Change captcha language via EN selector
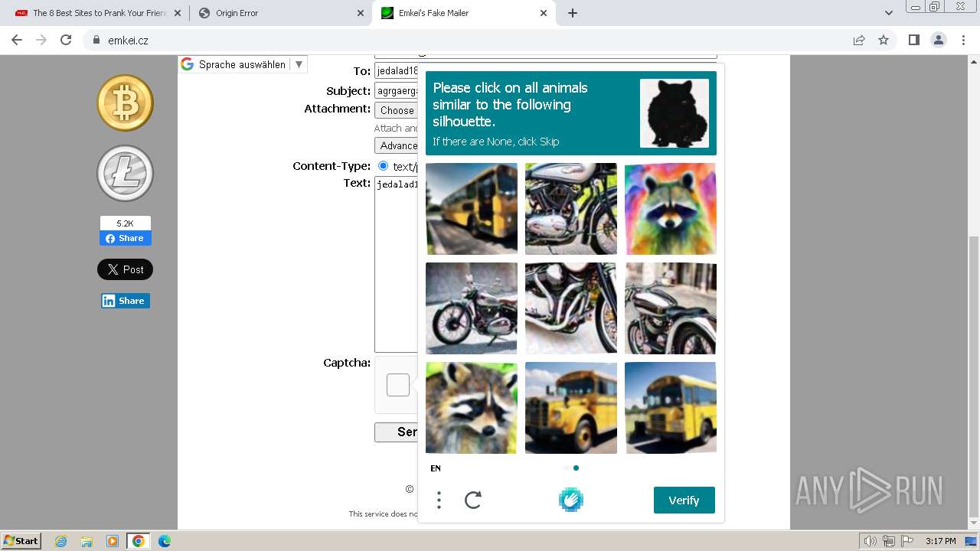This screenshot has width=980, height=551. (436, 468)
